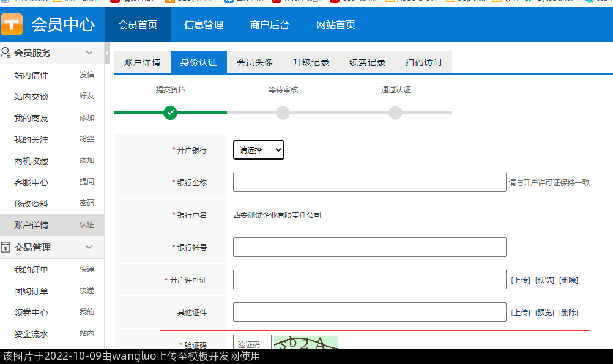613x364 pixels.
Task: Click the grey 通过认证 step circle
Action: point(396,113)
